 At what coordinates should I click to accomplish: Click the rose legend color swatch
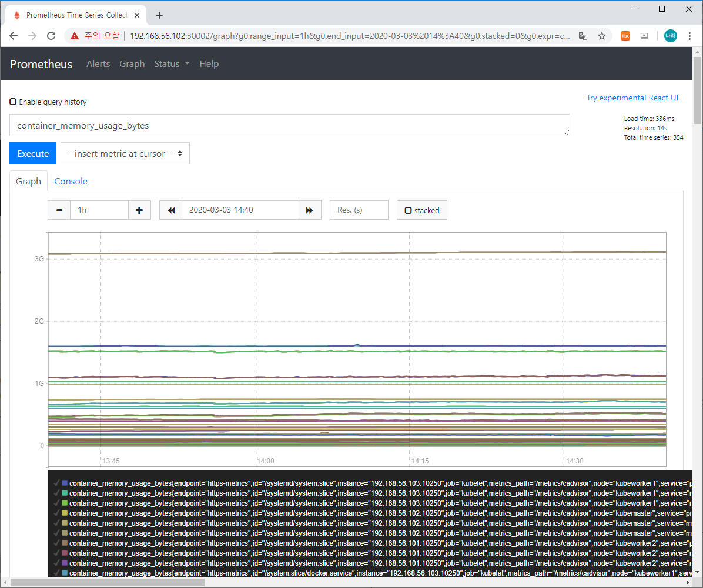tap(65, 553)
